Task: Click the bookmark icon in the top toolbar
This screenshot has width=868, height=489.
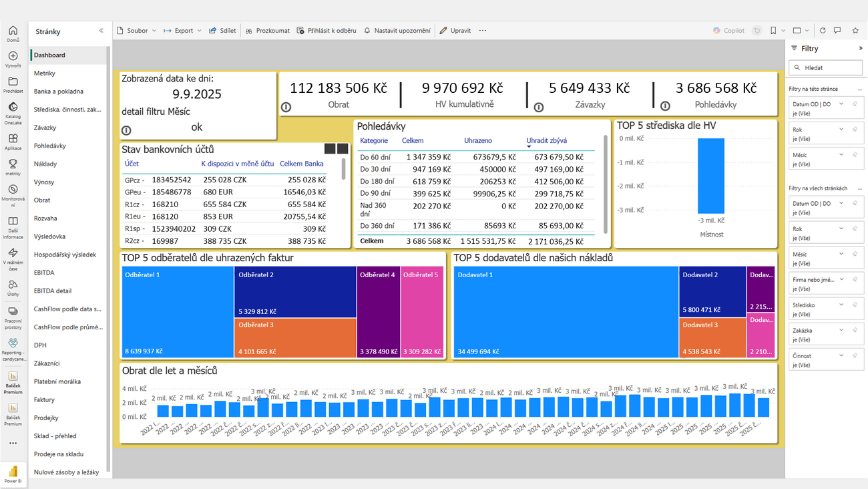Action: click(773, 31)
